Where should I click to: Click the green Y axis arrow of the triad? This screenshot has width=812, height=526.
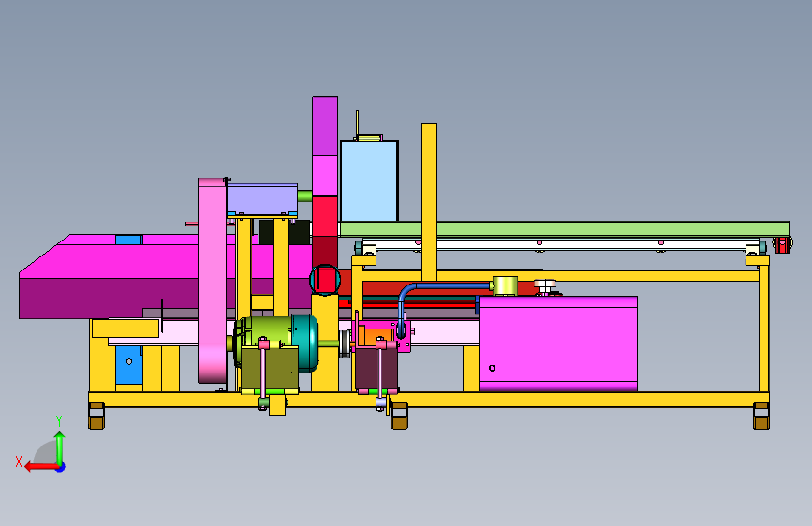60,449
